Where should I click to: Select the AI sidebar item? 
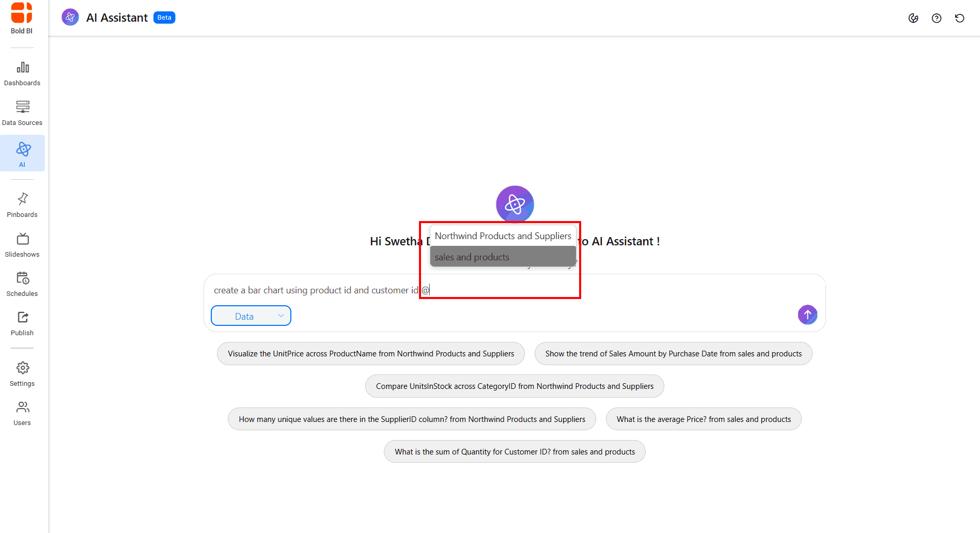[x=22, y=153]
